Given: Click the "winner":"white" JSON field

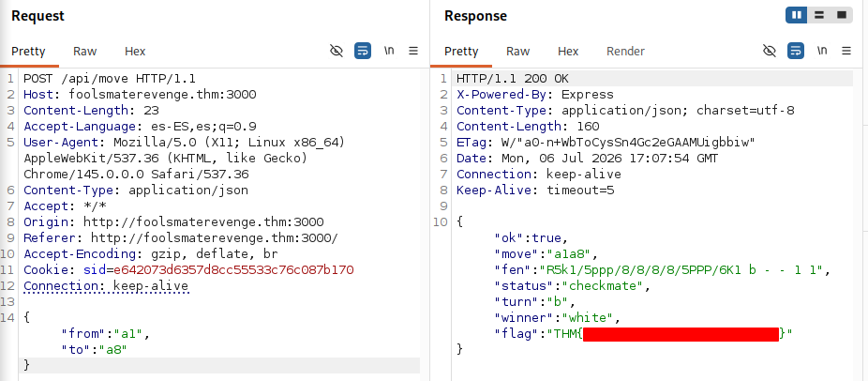Looking at the screenshot, I should pyautogui.click(x=558, y=318).
